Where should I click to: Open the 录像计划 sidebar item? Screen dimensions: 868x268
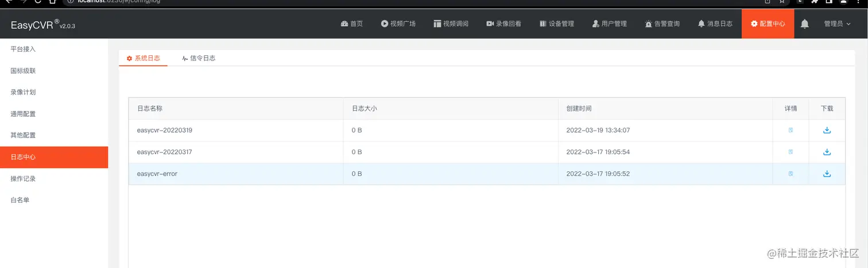(54, 92)
